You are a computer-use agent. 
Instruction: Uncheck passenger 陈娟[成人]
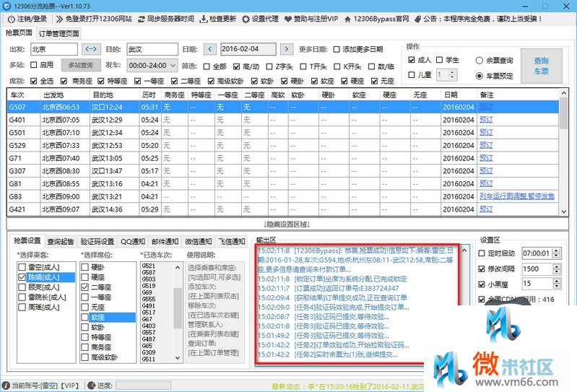[22, 277]
